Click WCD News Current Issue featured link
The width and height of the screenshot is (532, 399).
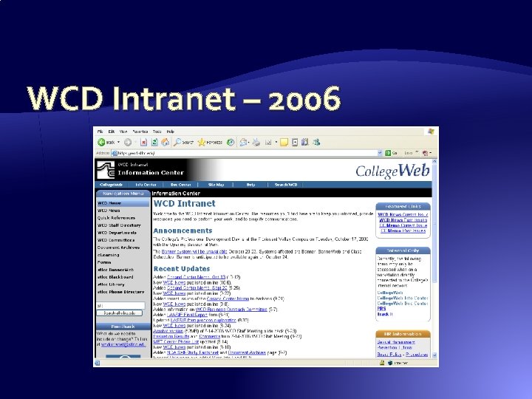[x=403, y=214]
